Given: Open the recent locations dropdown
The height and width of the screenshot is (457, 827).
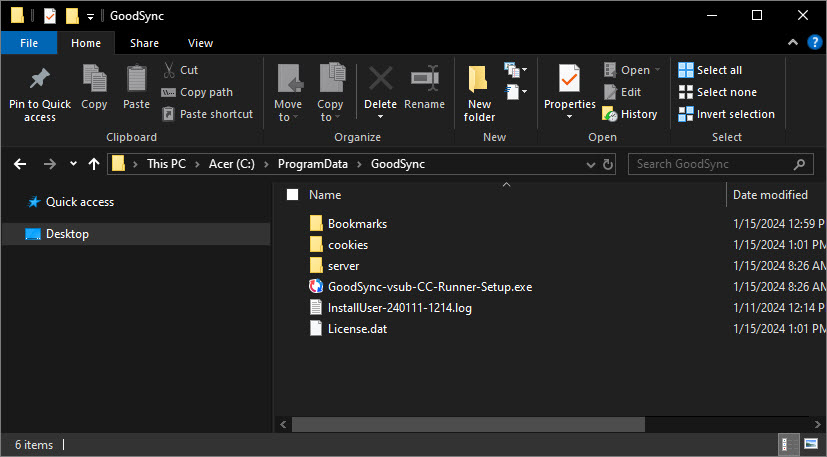Looking at the screenshot, I should click(73, 164).
